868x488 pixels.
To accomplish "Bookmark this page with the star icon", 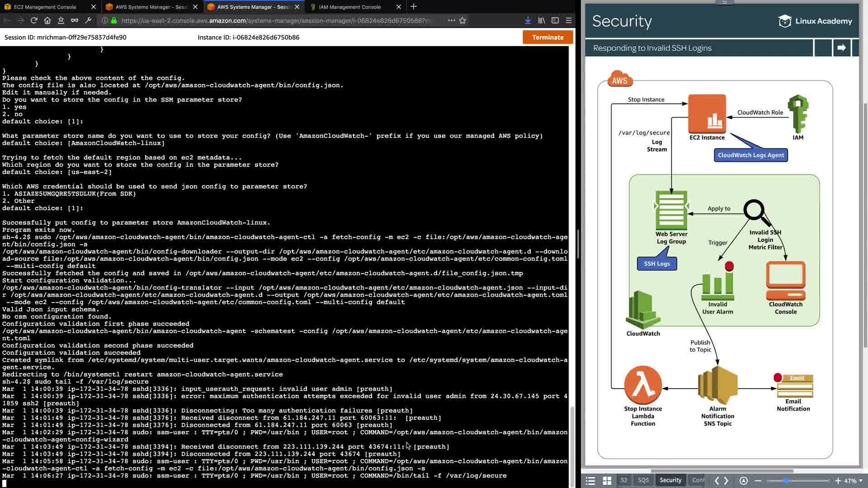I will click(462, 20).
